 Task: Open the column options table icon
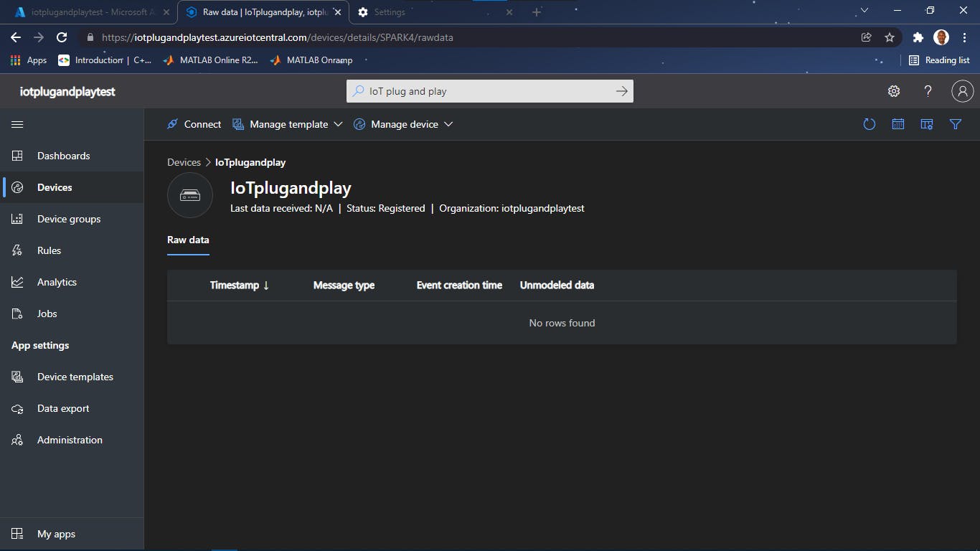(x=927, y=124)
